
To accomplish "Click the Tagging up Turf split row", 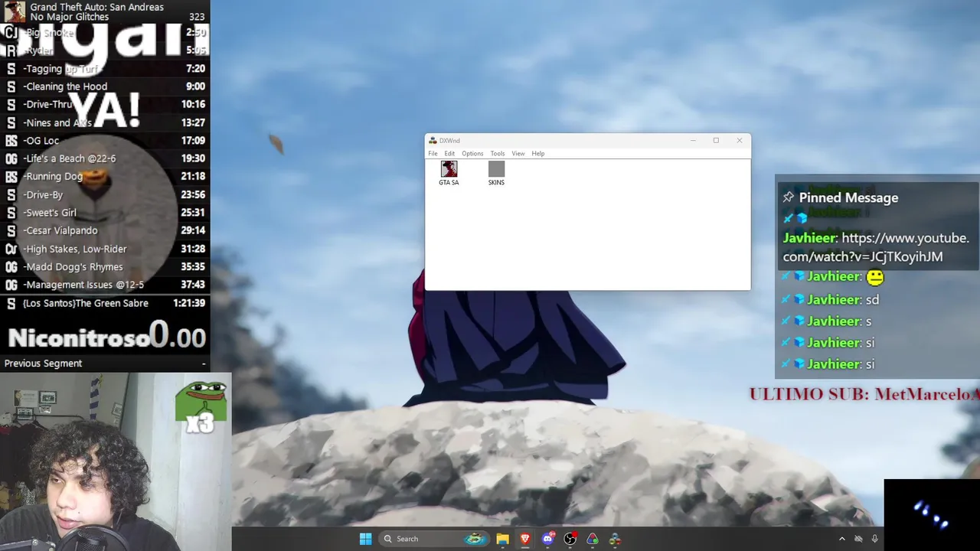I will coord(105,68).
